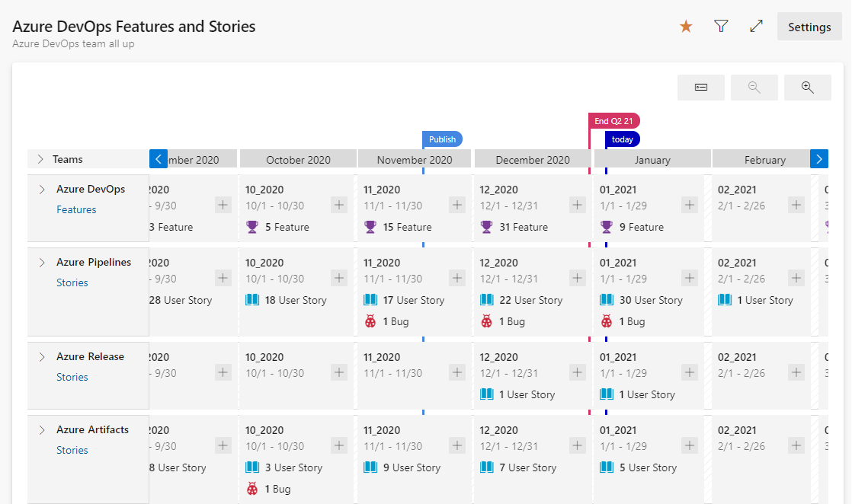This screenshot has width=852, height=504.
Task: Open 1 Bug under Artifacts 10_2020
Action: click(268, 489)
